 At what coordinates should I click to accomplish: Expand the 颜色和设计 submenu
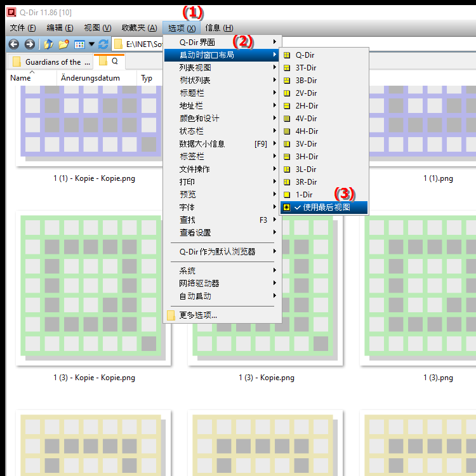pyautogui.click(x=223, y=119)
